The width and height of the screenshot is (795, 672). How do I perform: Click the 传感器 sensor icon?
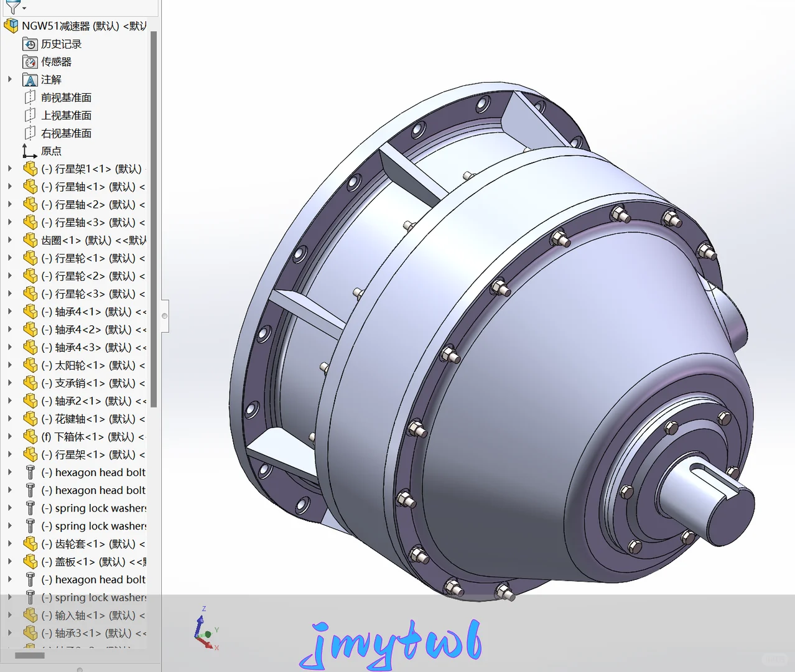pos(30,62)
